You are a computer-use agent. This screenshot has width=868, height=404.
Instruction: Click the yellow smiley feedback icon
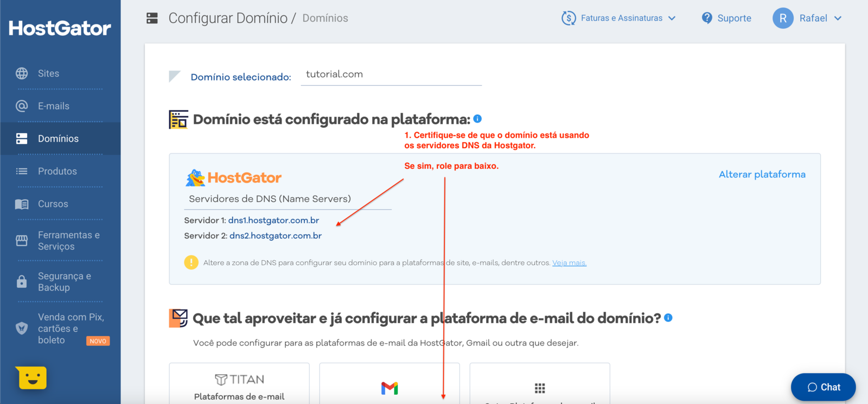tap(31, 377)
